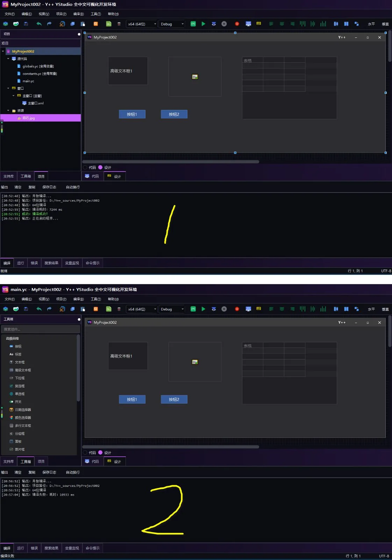Toggle the pin dot on 项目 panel header

[x=79, y=34]
